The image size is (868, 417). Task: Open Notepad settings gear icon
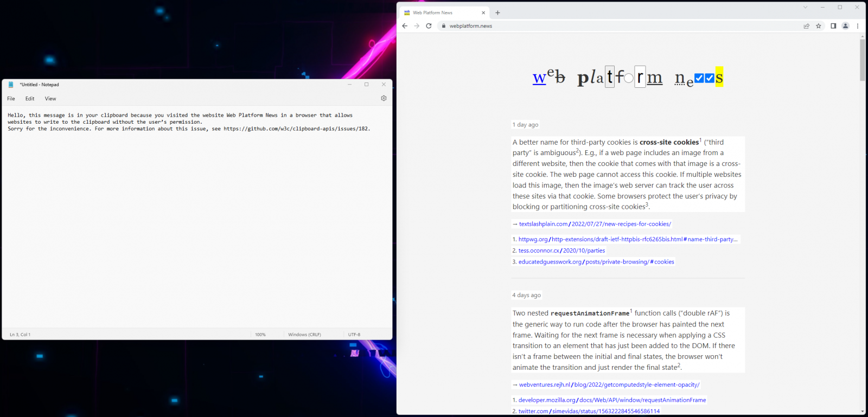coord(384,98)
